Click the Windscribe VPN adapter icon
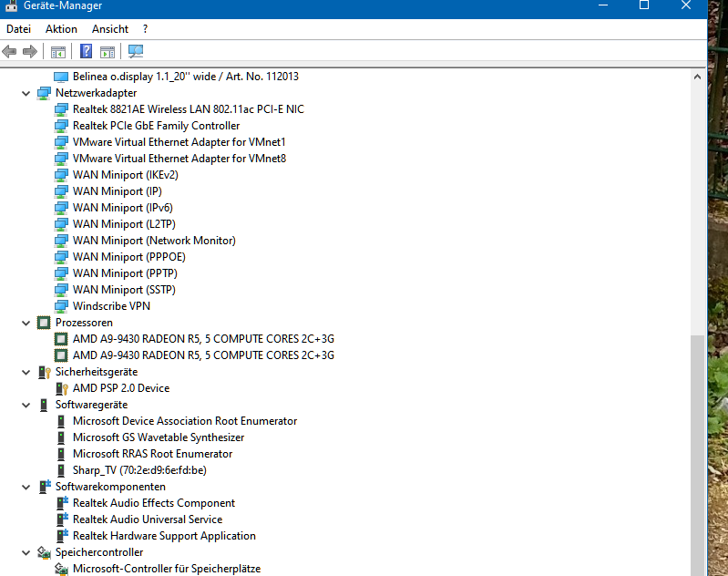Image resolution: width=728 pixels, height=576 pixels. pyautogui.click(x=61, y=305)
